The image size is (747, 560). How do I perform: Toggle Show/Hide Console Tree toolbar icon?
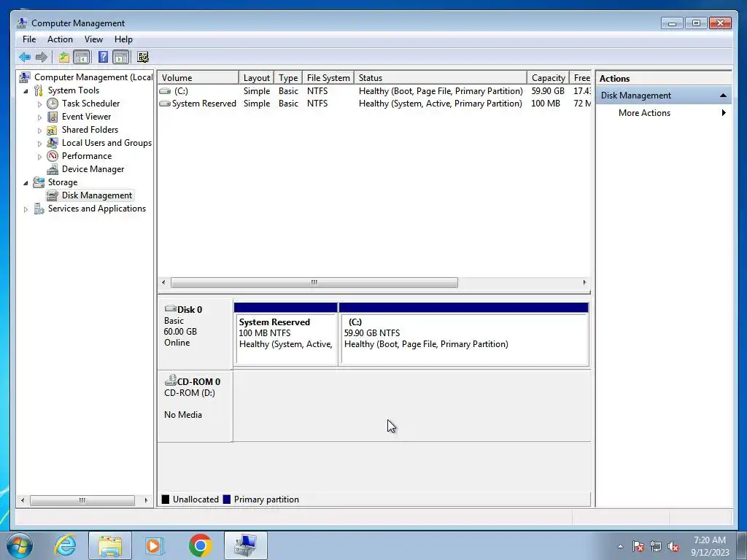tap(82, 58)
